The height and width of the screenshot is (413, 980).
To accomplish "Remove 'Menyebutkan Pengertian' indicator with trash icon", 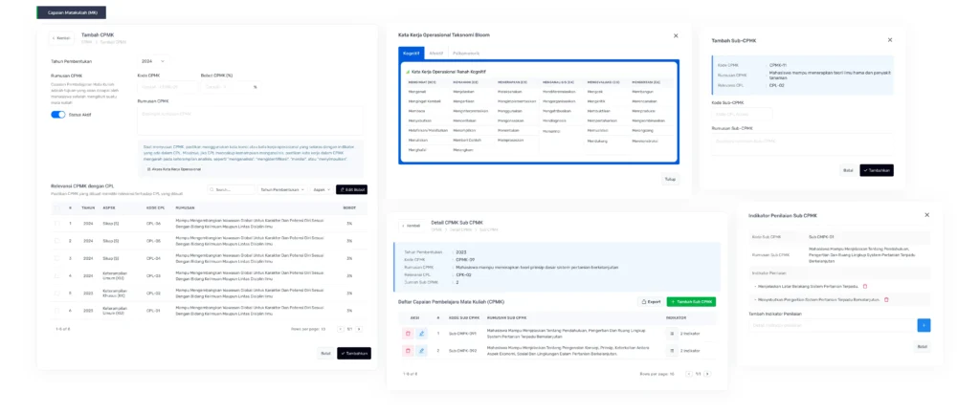I will click(x=886, y=299).
